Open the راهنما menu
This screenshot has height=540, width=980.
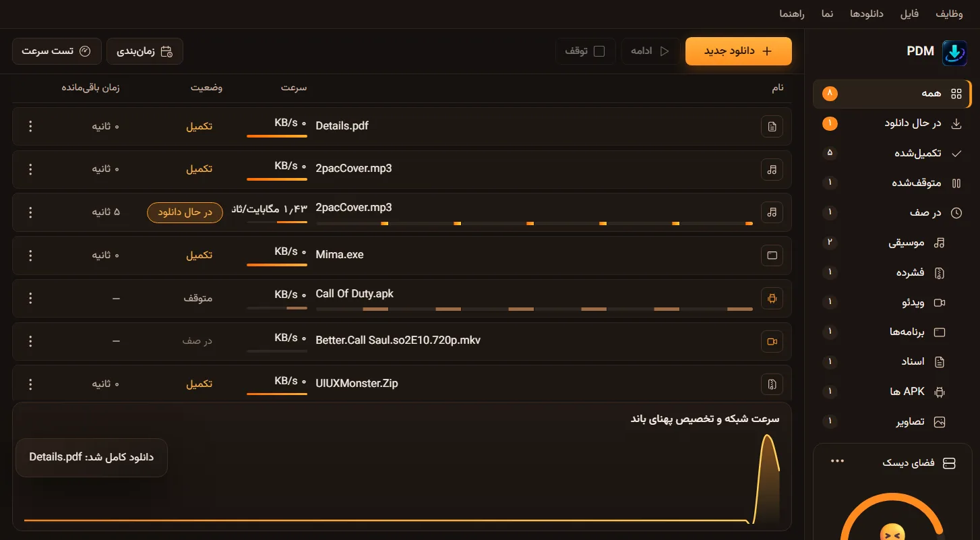coord(793,14)
